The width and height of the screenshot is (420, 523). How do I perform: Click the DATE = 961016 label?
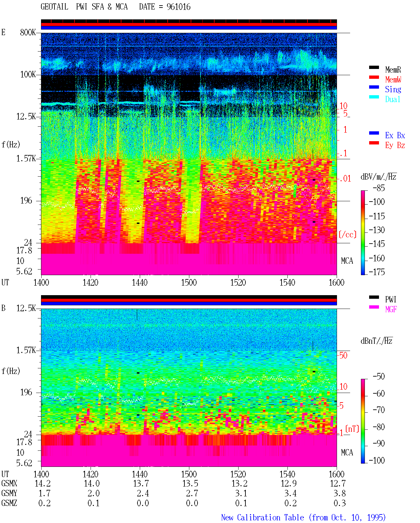point(165,7)
